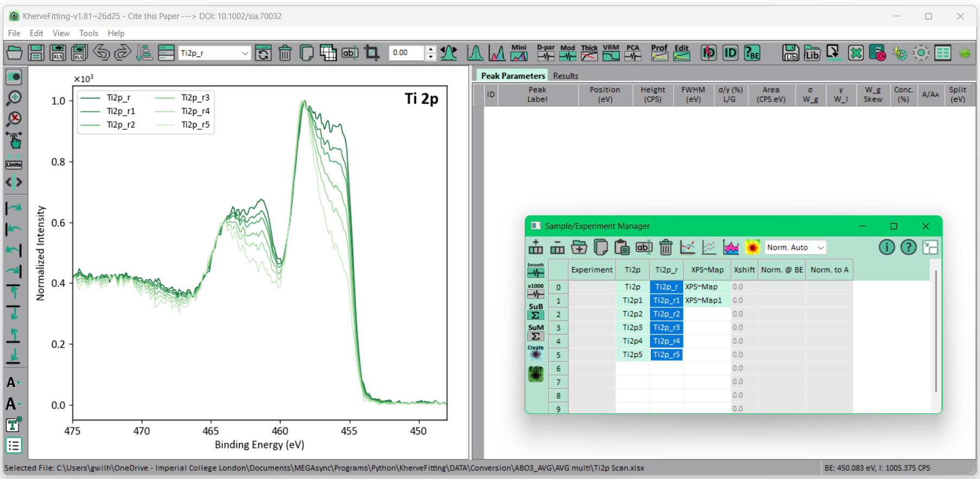980x479 pixels.
Task: Click the add text annotation icon
Action: [14, 425]
